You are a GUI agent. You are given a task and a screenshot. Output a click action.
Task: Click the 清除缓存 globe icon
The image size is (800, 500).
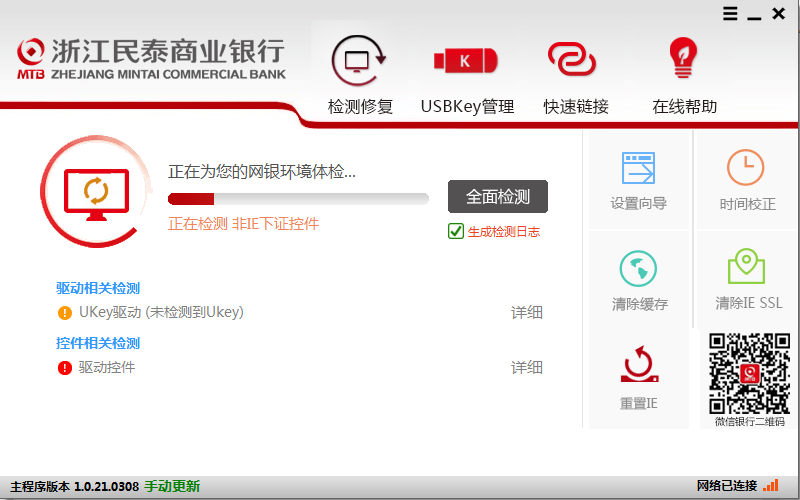tap(638, 268)
